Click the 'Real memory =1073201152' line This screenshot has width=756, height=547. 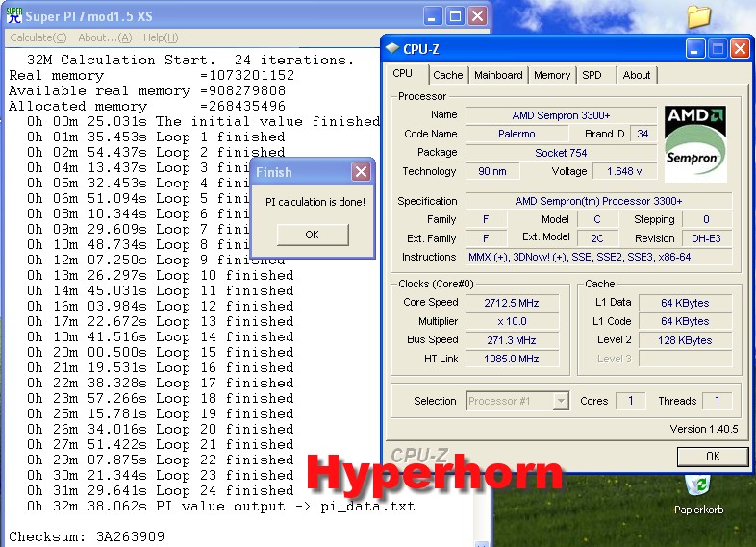[151, 75]
